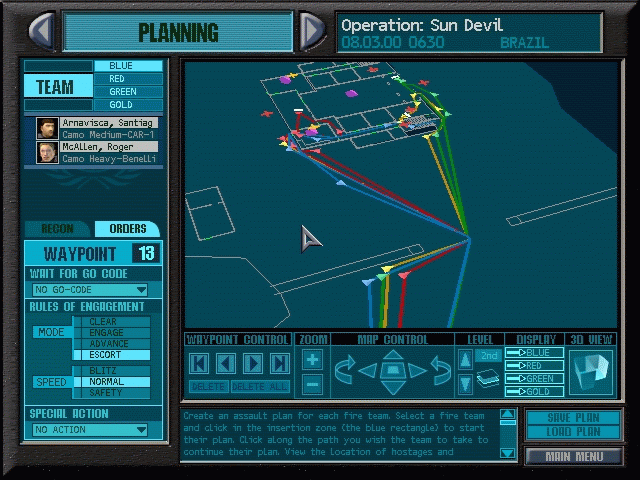Toggle RED path display
Screen dimensions: 640x480
pyautogui.click(x=534, y=366)
